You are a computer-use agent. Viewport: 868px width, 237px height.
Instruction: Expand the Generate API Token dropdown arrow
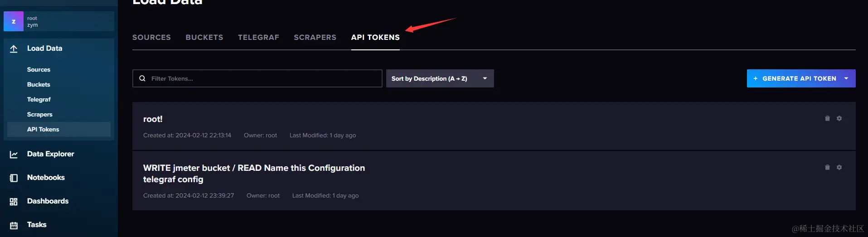(846, 78)
